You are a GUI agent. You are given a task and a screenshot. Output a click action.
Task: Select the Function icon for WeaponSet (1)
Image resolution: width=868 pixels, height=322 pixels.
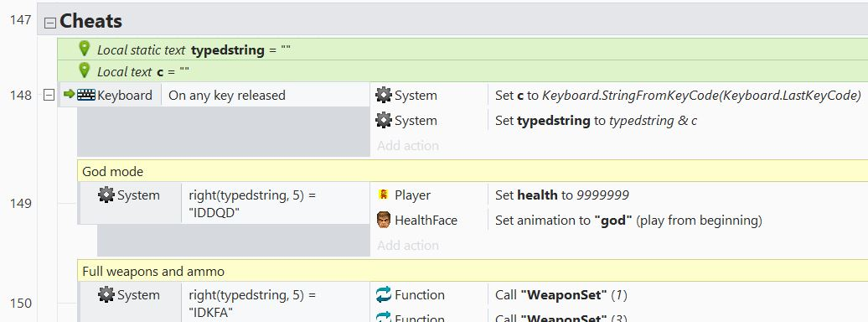(x=383, y=294)
